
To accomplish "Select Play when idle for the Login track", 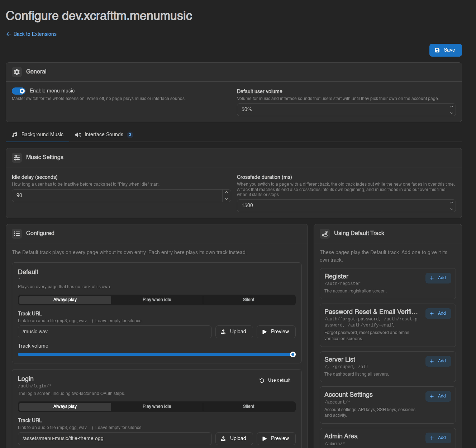I will pos(157,407).
